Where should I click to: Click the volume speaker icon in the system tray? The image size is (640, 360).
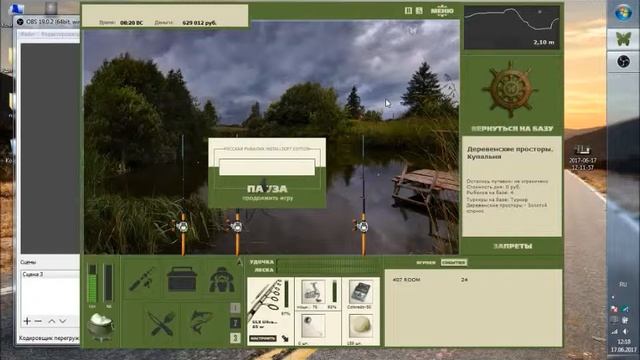(x=625, y=331)
